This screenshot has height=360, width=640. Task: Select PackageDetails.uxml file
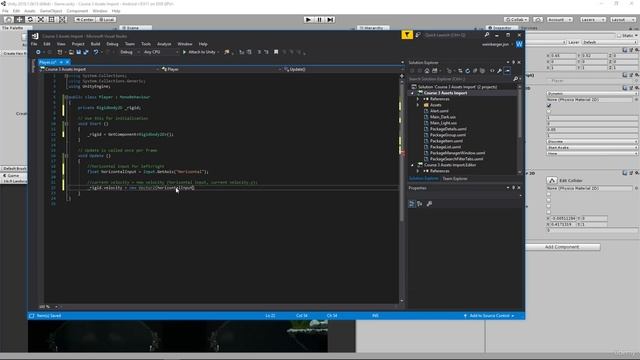click(448, 129)
